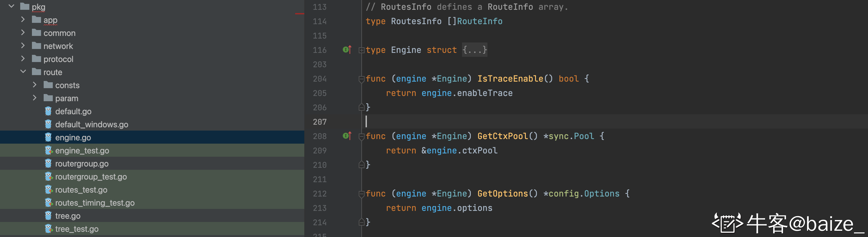Fold the GetCtxPool function at line 208

(362, 136)
